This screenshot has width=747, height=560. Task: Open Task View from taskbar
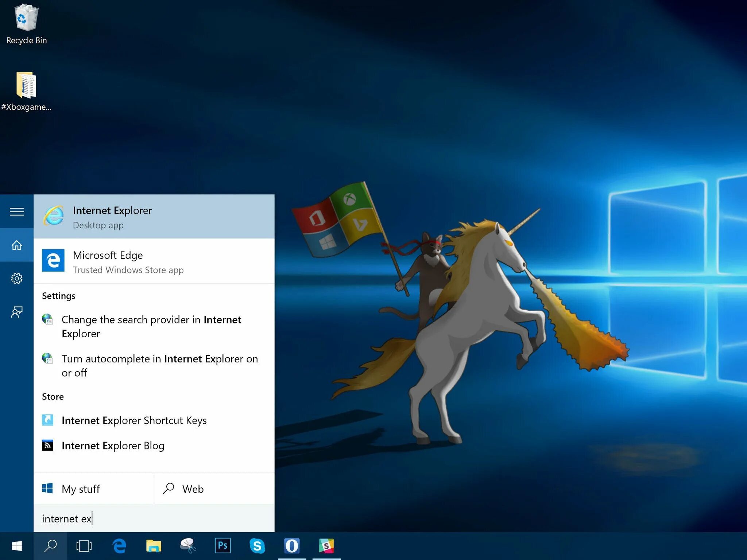point(84,546)
